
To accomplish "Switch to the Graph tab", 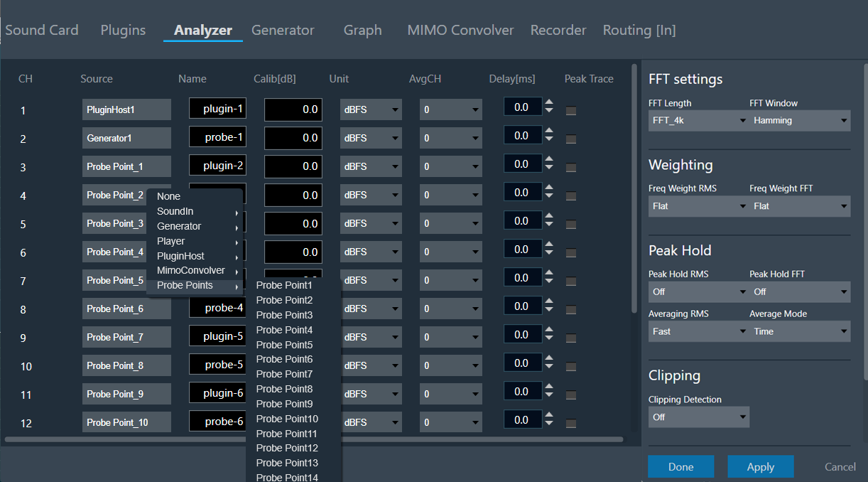I will 363,30.
